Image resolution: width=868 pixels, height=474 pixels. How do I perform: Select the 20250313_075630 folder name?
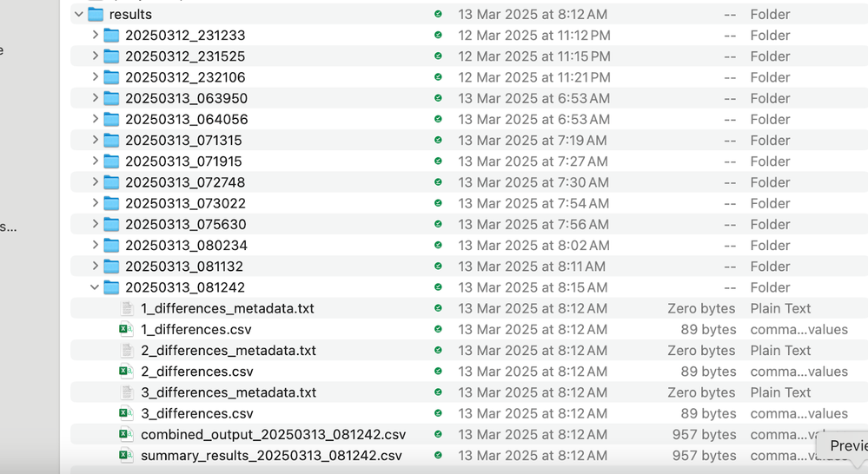pyautogui.click(x=185, y=225)
